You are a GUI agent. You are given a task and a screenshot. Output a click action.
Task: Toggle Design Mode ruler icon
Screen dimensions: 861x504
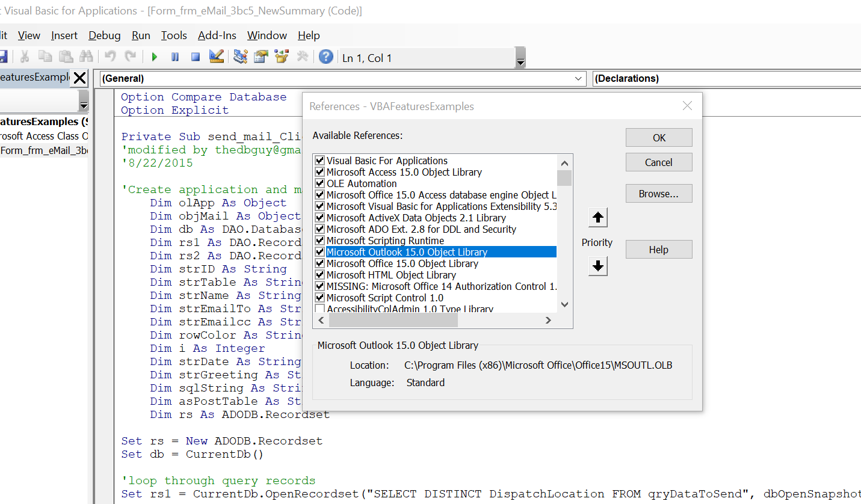point(217,57)
